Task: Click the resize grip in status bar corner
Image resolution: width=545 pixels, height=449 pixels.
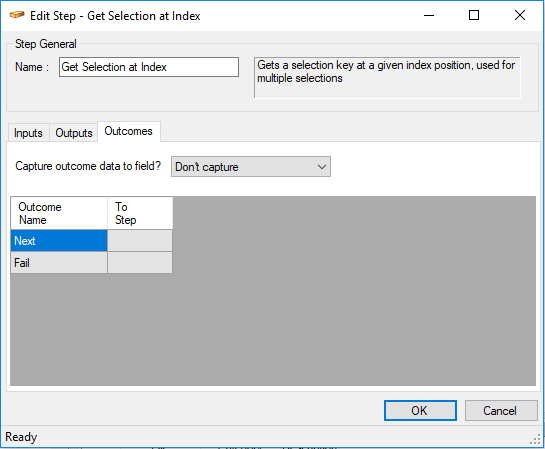Action: coord(535,440)
